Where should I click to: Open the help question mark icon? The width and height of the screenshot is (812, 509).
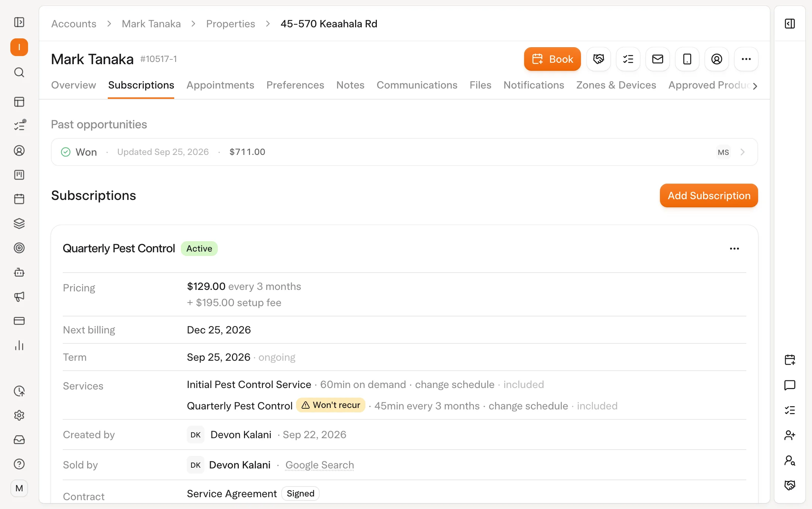pos(19,464)
